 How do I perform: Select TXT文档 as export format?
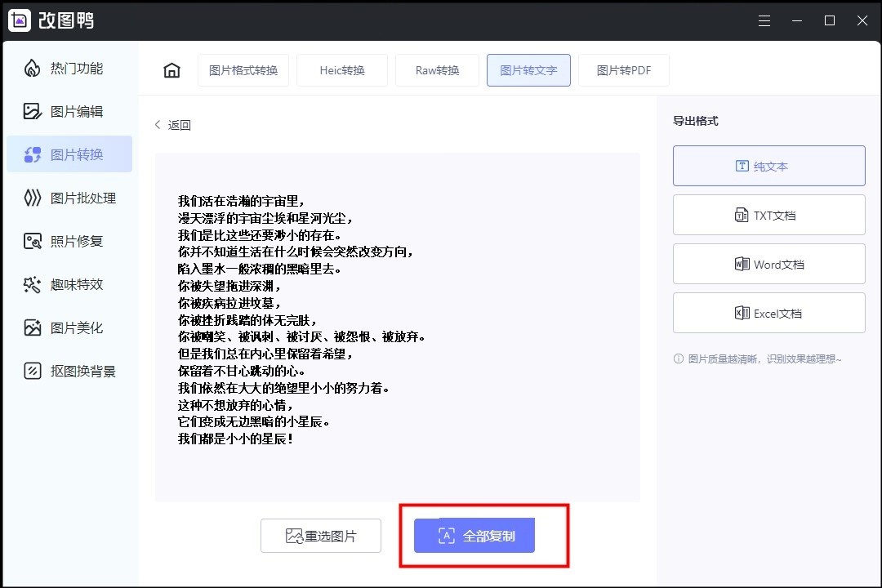tap(768, 214)
